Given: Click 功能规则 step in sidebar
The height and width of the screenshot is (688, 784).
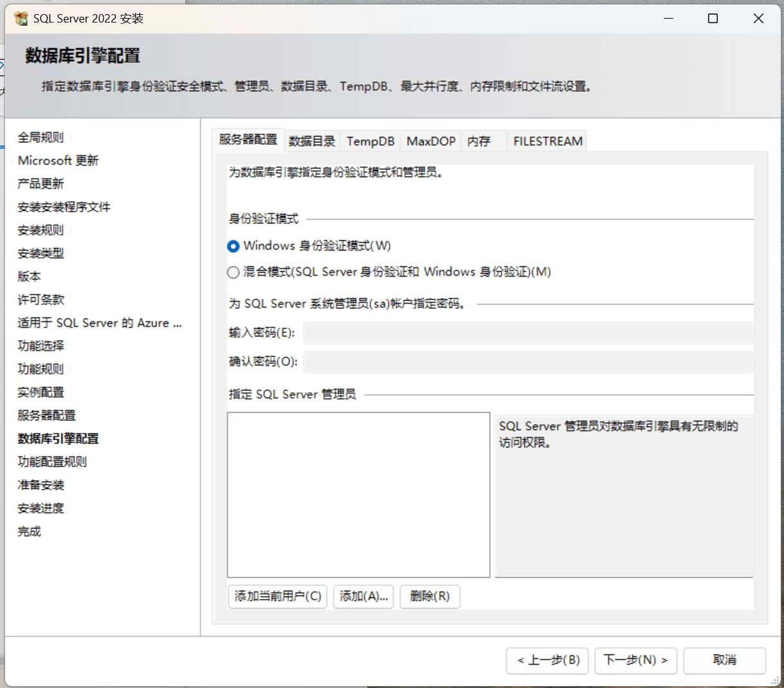Looking at the screenshot, I should point(41,369).
